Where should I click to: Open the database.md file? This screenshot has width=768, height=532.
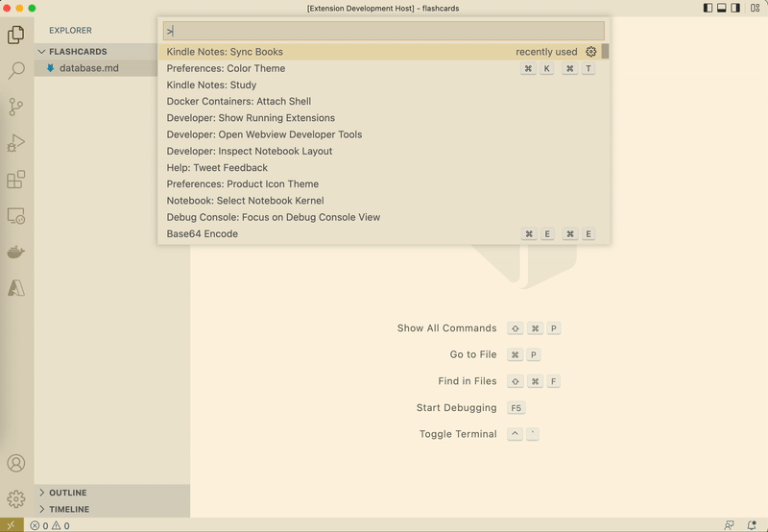click(x=89, y=68)
